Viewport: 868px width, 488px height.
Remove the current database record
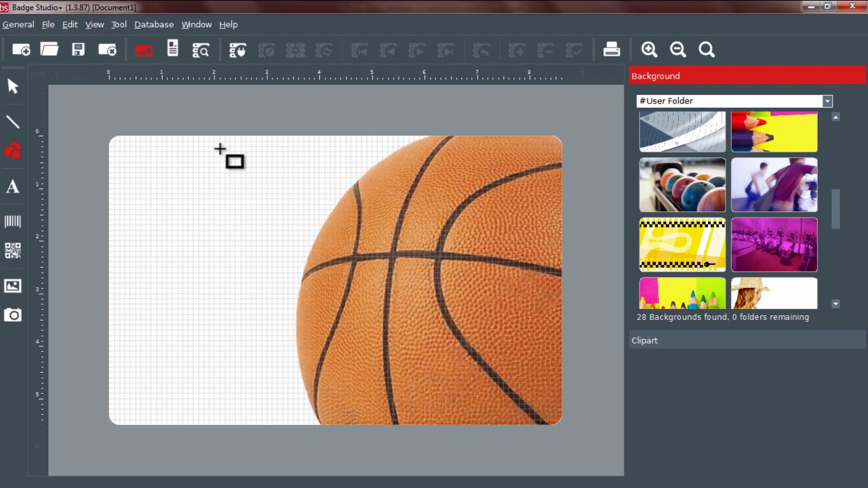[545, 50]
